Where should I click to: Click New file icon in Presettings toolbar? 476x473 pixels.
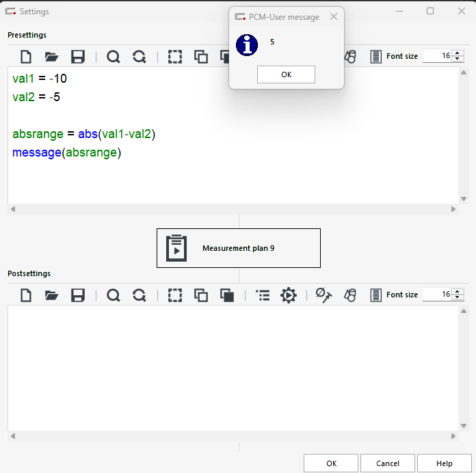pyautogui.click(x=26, y=57)
